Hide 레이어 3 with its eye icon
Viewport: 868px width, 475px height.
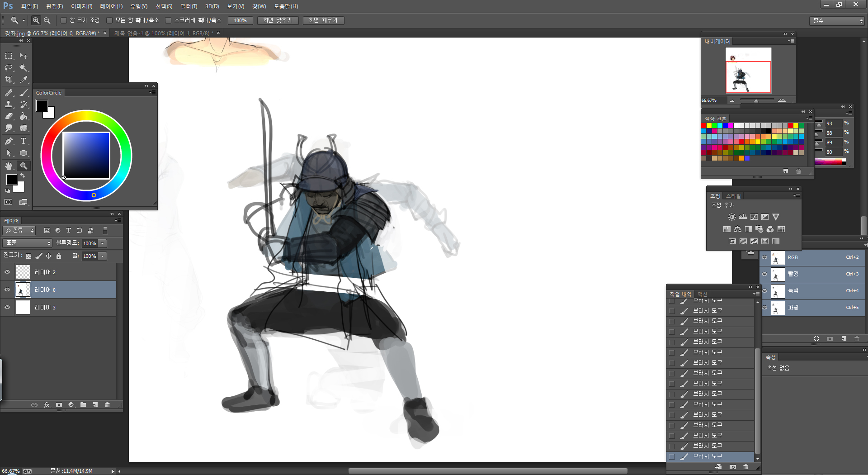click(7, 308)
